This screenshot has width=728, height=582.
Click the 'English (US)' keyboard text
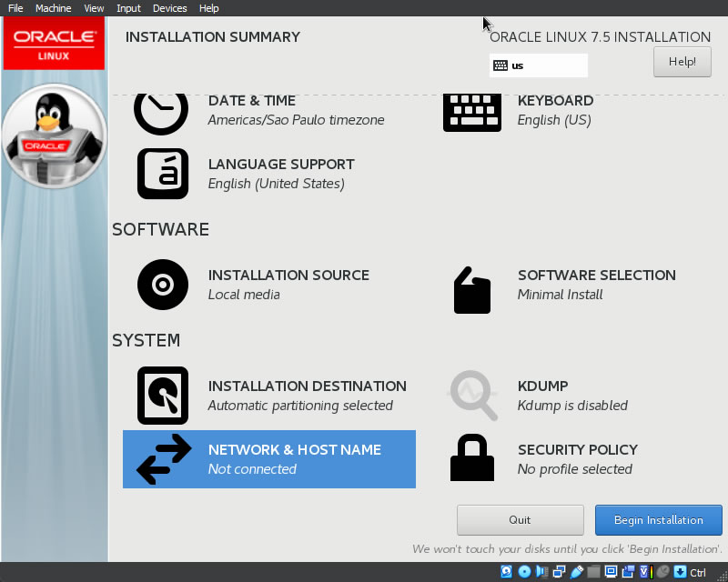[554, 120]
